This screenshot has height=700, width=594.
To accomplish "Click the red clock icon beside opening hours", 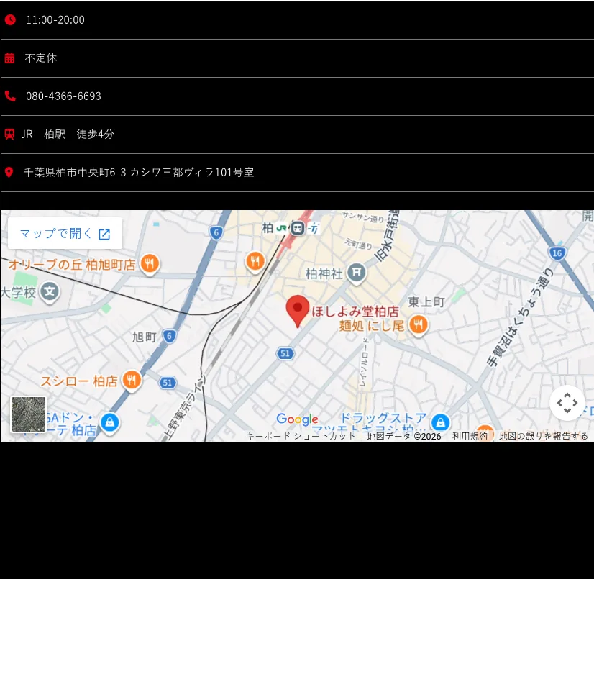I will (x=10, y=19).
